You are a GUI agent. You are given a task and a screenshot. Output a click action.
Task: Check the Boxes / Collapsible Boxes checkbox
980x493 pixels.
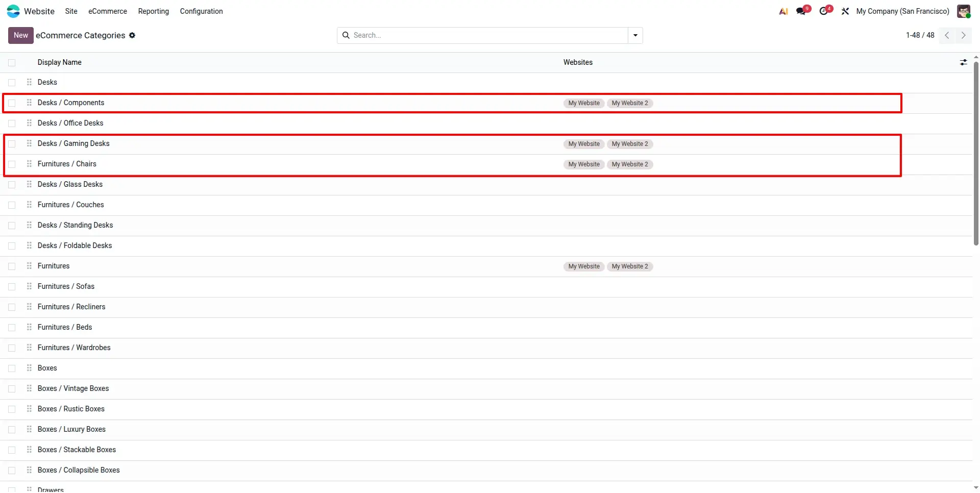12,471
